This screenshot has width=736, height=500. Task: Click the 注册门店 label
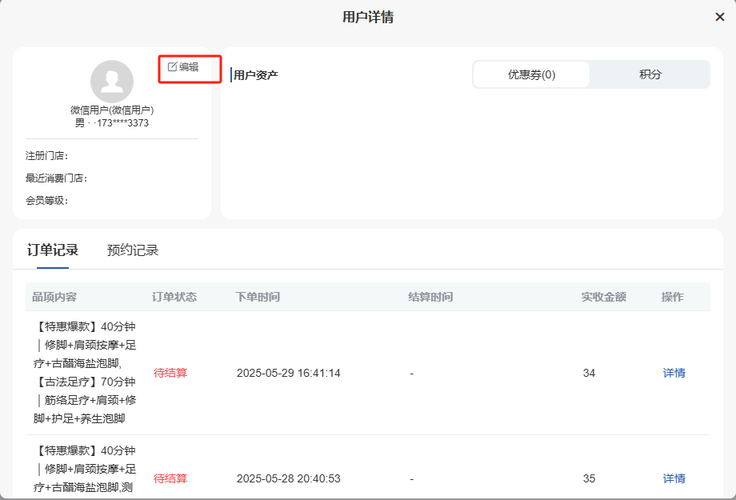click(47, 155)
